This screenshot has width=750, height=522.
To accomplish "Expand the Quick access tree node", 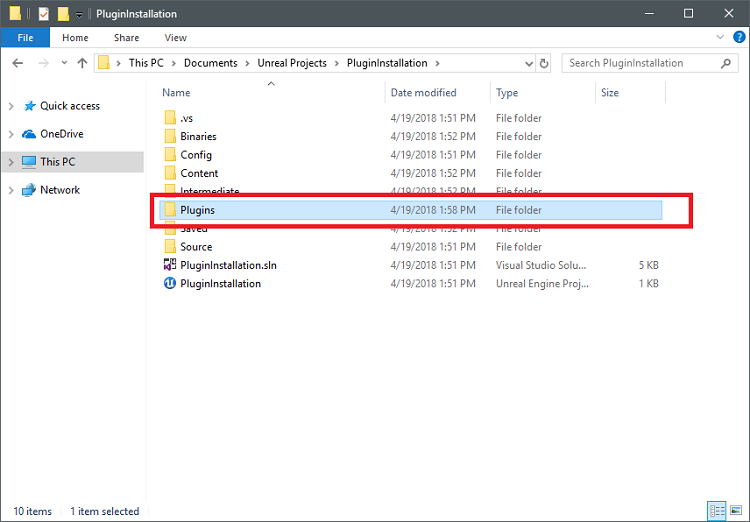I will [x=11, y=106].
